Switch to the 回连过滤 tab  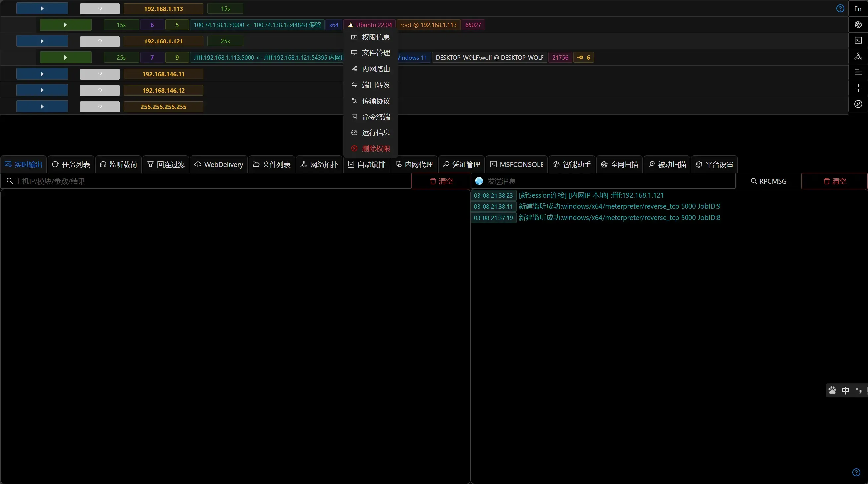(x=166, y=164)
